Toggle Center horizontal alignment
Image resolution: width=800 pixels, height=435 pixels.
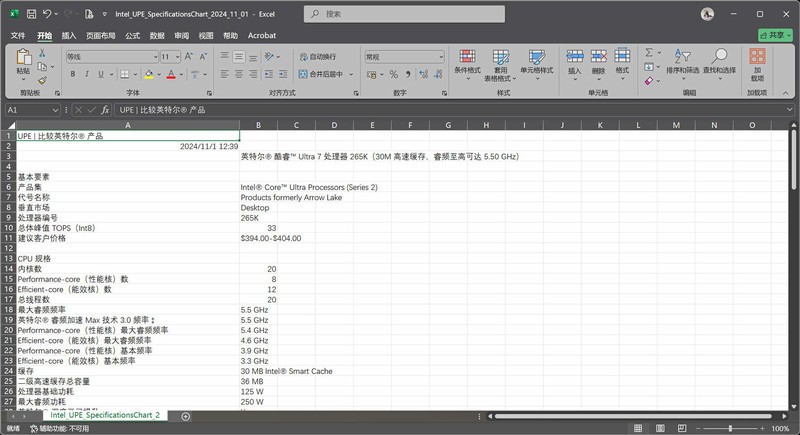pyautogui.click(x=239, y=74)
